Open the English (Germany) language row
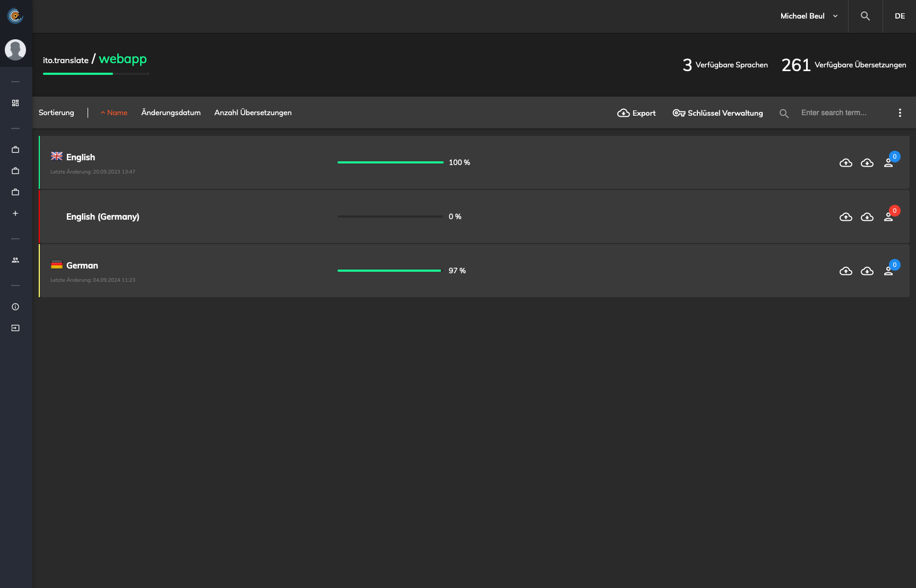The height and width of the screenshot is (588, 916). click(x=474, y=217)
